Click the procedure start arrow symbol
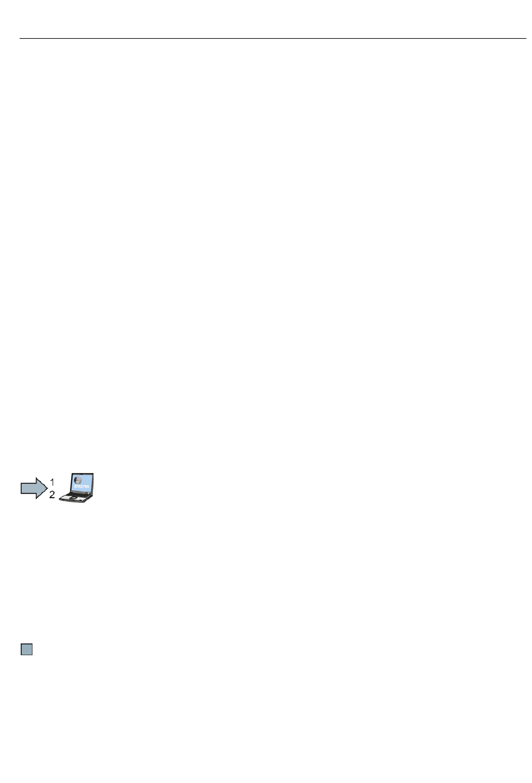This screenshot has height=783, width=532. (34, 488)
